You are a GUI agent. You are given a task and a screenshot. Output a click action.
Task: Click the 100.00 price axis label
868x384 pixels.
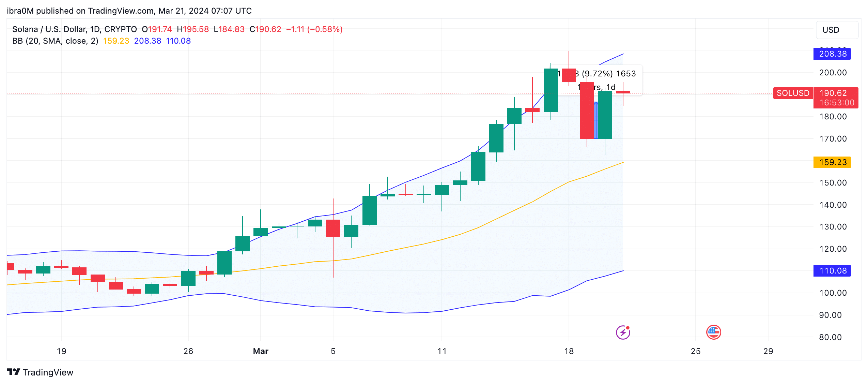pyautogui.click(x=833, y=293)
